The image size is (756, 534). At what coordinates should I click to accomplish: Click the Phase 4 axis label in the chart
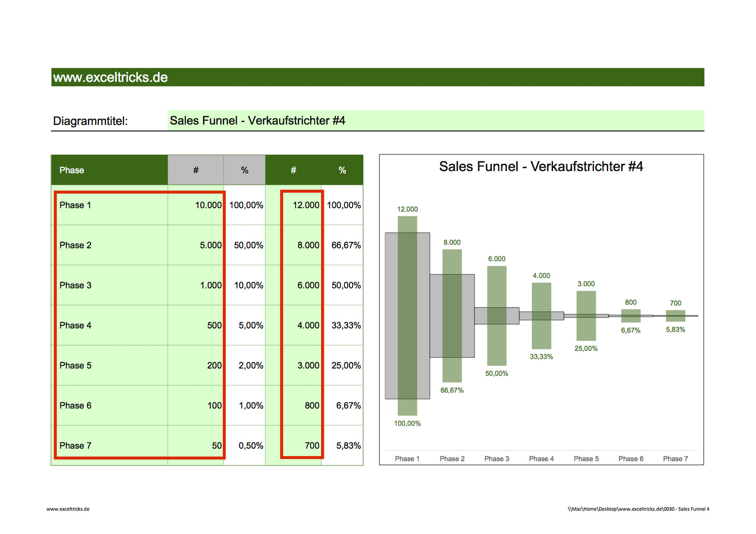541,458
